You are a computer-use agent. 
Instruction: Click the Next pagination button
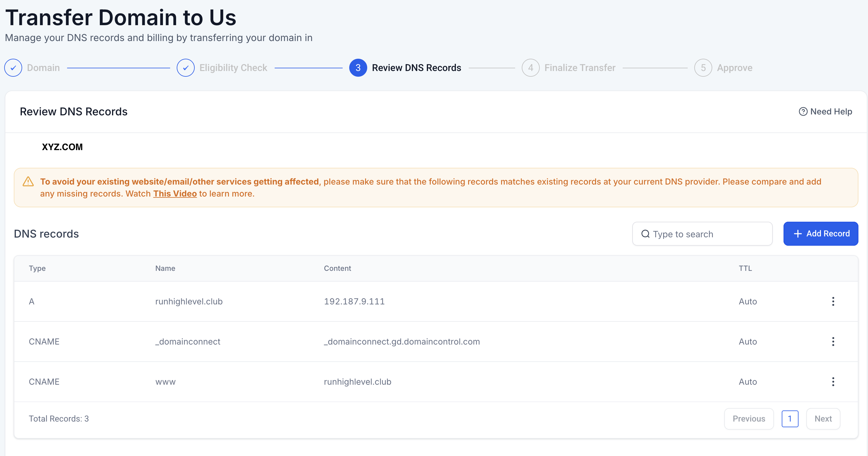[x=823, y=419]
